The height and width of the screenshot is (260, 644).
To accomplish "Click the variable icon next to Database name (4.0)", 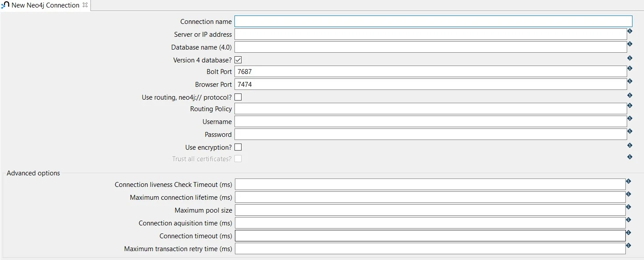I will pos(629,45).
